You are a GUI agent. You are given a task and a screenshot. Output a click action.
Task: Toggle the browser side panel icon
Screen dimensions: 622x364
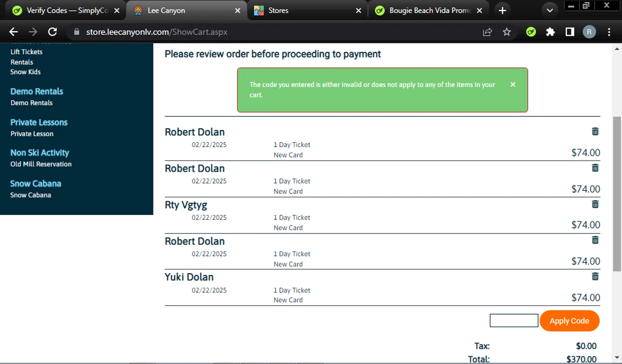tap(570, 32)
